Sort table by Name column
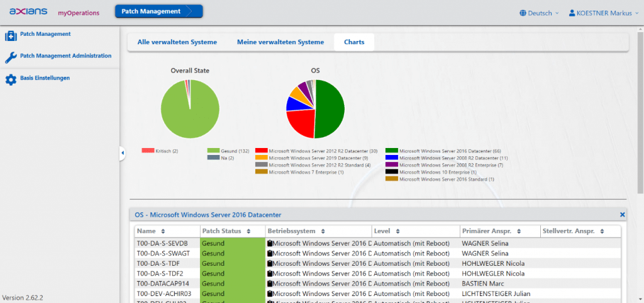 click(x=164, y=231)
